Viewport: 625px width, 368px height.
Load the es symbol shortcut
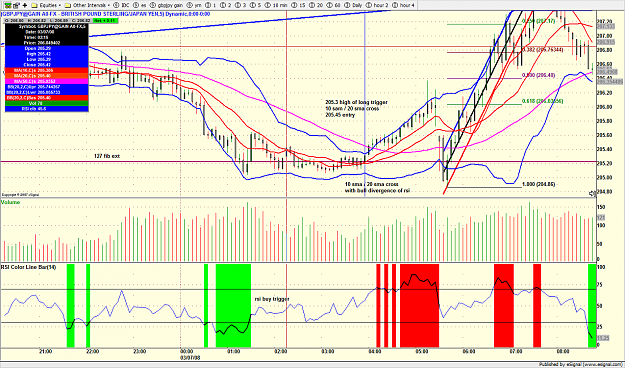140,5
